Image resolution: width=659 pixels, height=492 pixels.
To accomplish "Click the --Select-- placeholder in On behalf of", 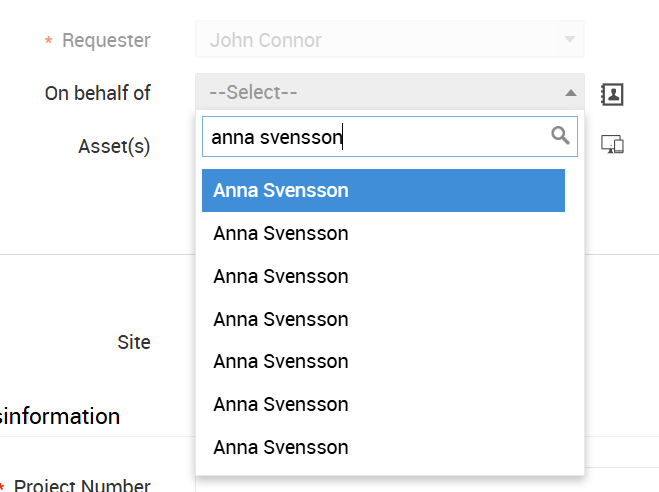I will (x=254, y=93).
